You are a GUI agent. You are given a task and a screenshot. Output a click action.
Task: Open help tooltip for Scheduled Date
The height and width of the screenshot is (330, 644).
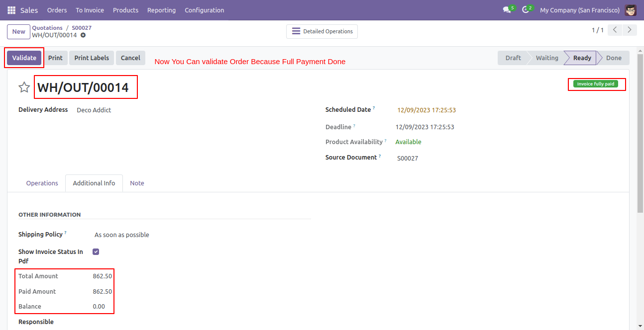click(x=374, y=108)
